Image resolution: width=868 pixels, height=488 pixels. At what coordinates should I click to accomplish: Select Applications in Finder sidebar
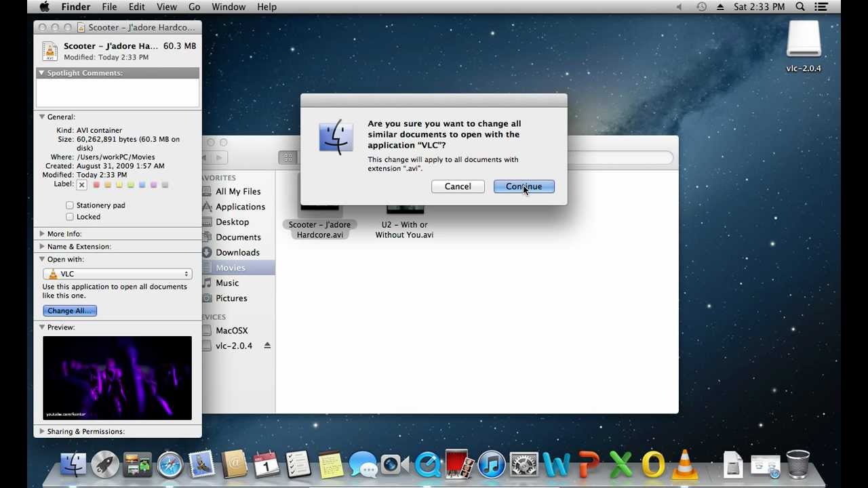(x=240, y=207)
